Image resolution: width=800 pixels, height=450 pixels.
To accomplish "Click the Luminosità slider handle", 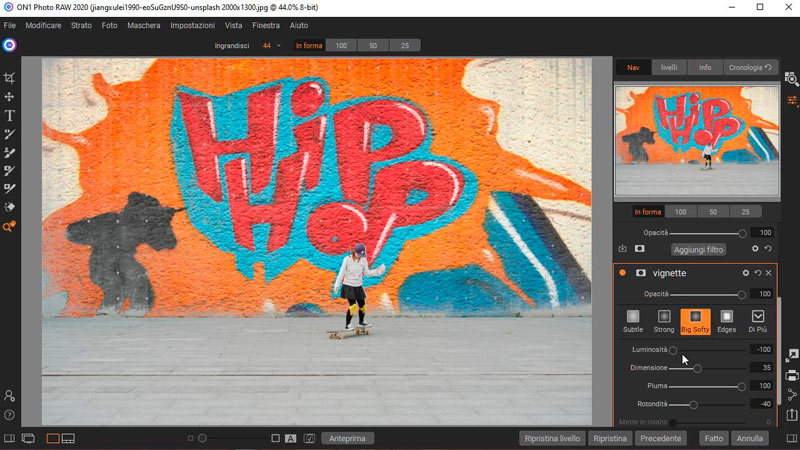I will [x=673, y=350].
